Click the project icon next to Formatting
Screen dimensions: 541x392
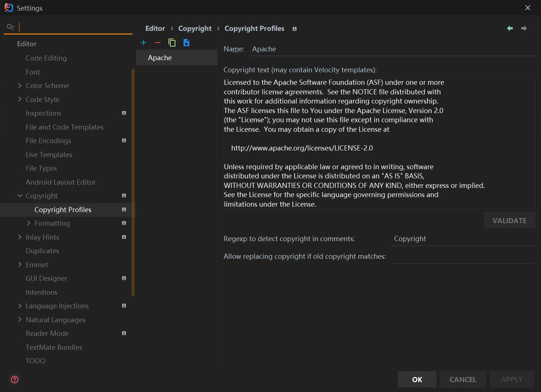pyautogui.click(x=124, y=223)
